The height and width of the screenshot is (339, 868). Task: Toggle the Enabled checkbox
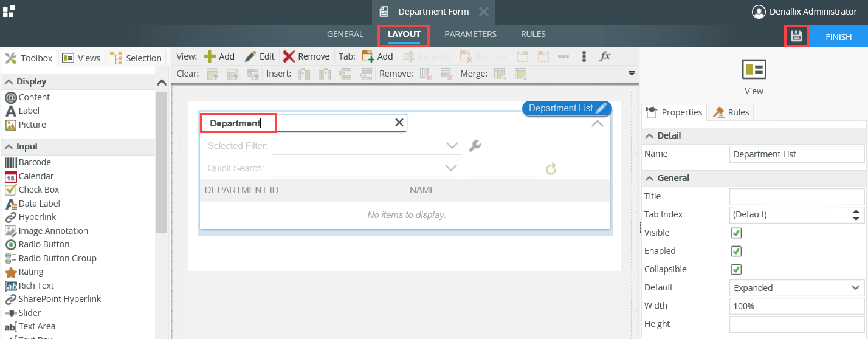[x=736, y=251]
